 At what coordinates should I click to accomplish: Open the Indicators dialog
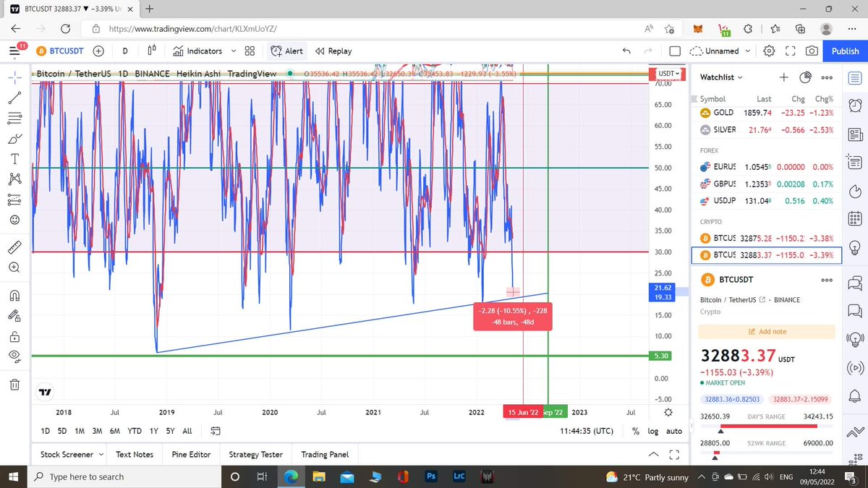[197, 51]
